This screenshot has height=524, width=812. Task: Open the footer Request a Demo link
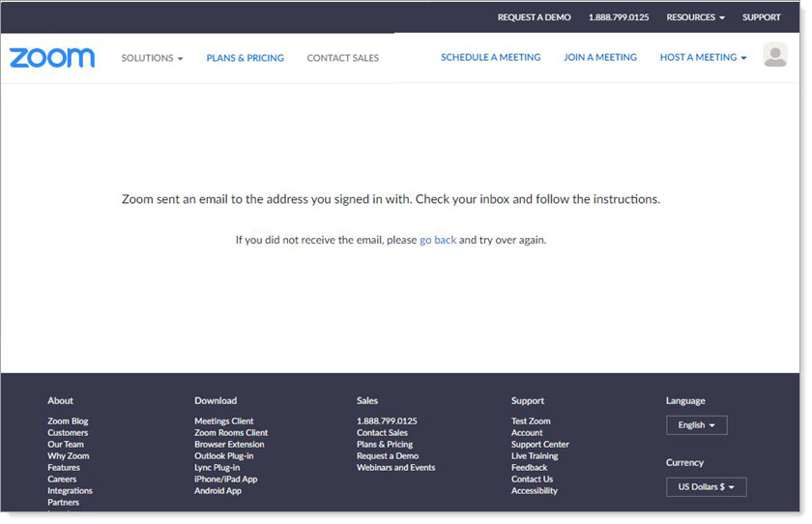388,455
